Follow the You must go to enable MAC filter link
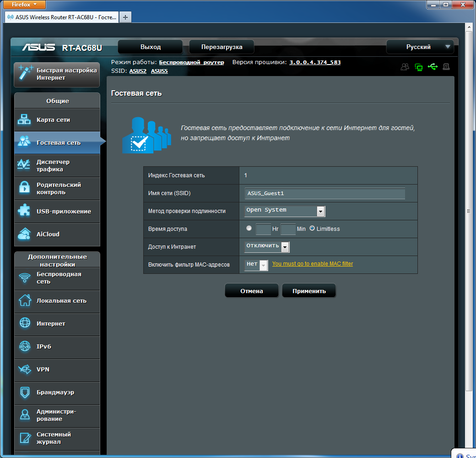476x458 pixels. point(312,264)
